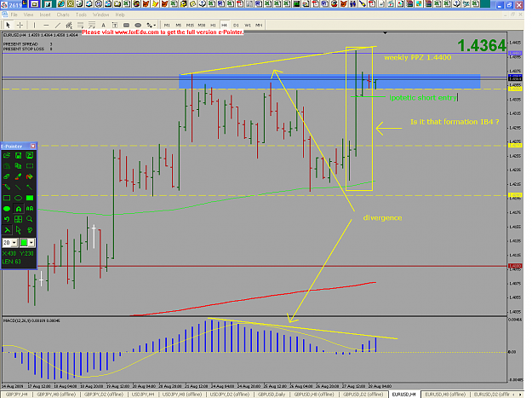Switch to USDJPY,H4 chart tab
The width and height of the screenshot is (532, 398).
142,395
